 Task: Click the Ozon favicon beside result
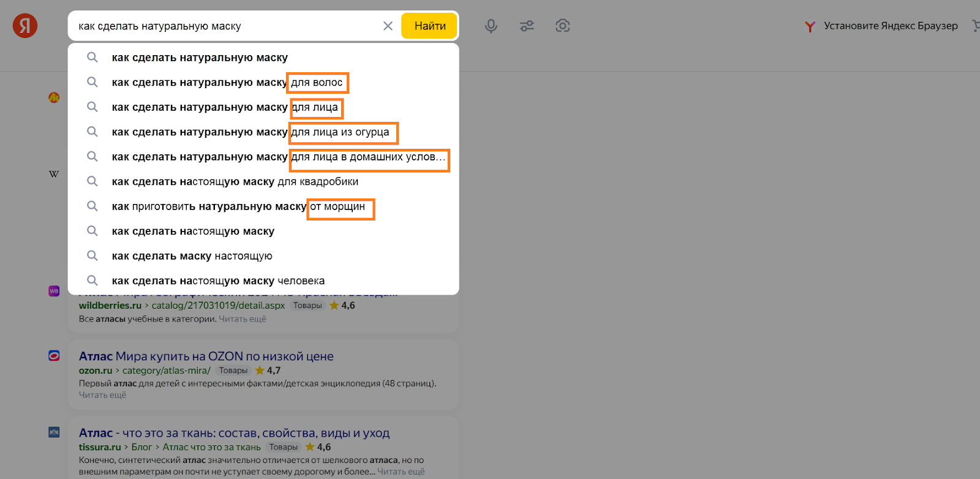tap(54, 356)
